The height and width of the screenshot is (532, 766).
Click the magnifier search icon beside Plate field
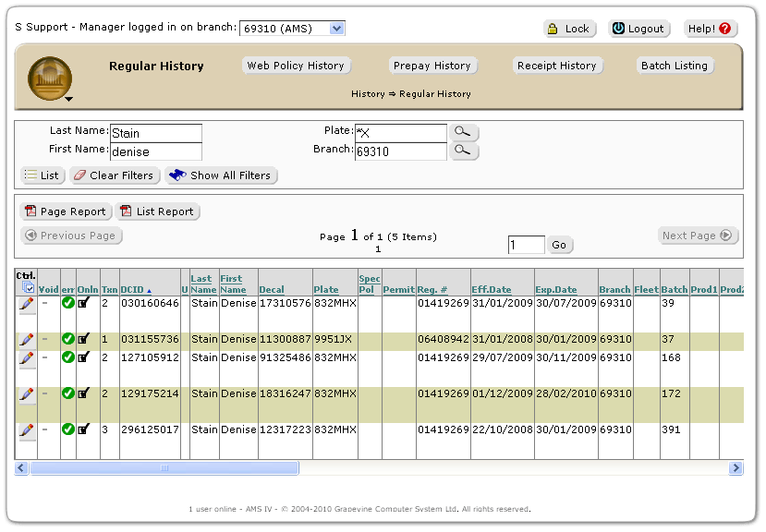pos(464,133)
